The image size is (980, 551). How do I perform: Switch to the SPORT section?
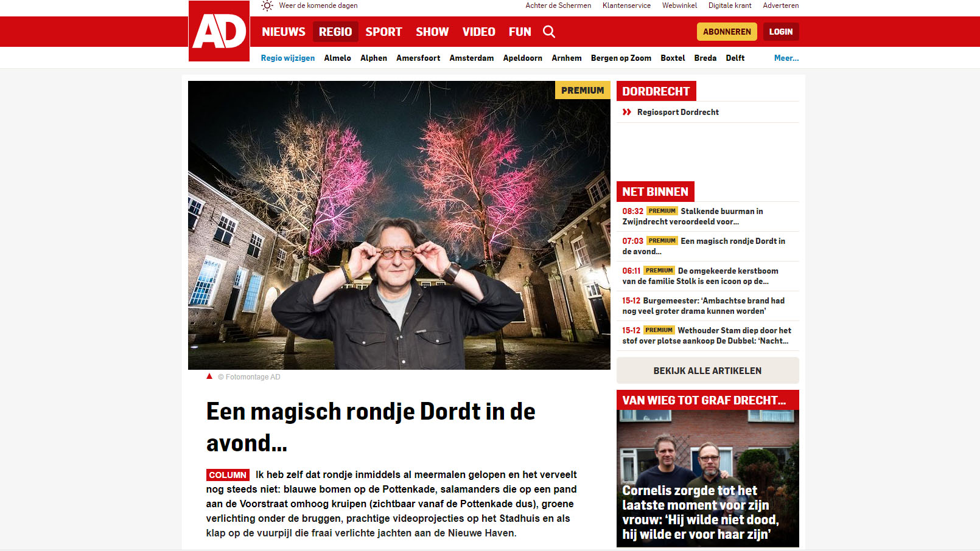pyautogui.click(x=383, y=32)
